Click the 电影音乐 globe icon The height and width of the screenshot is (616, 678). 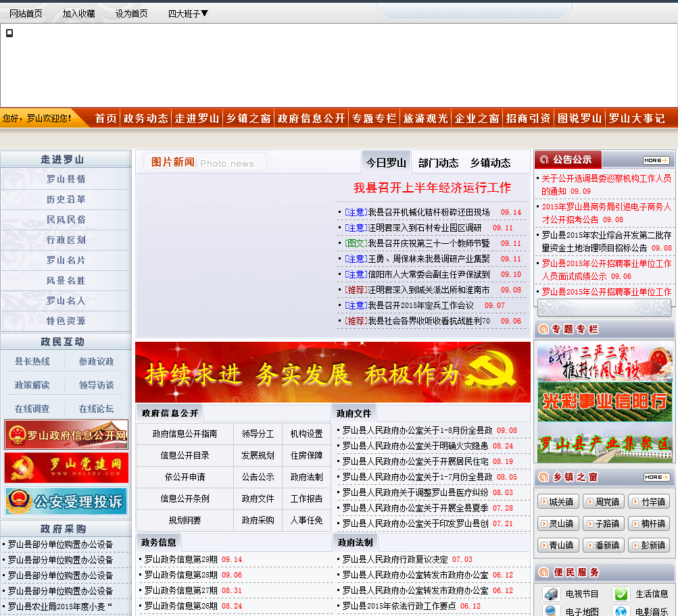(x=621, y=611)
